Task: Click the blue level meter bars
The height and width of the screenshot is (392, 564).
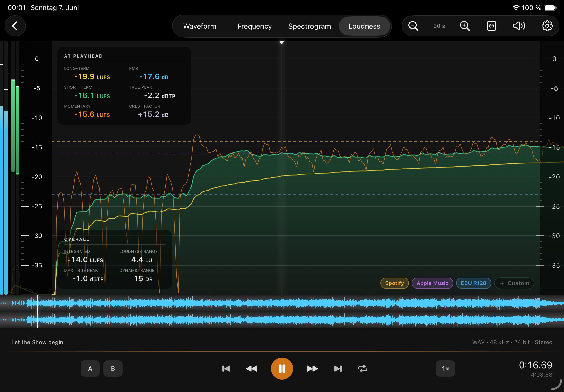Action: [4, 200]
